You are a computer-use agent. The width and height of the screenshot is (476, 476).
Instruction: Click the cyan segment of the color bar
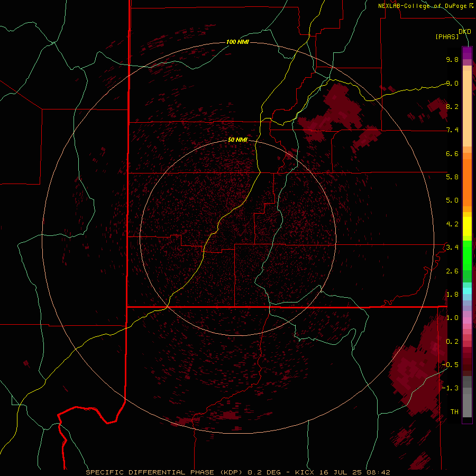coord(467,291)
